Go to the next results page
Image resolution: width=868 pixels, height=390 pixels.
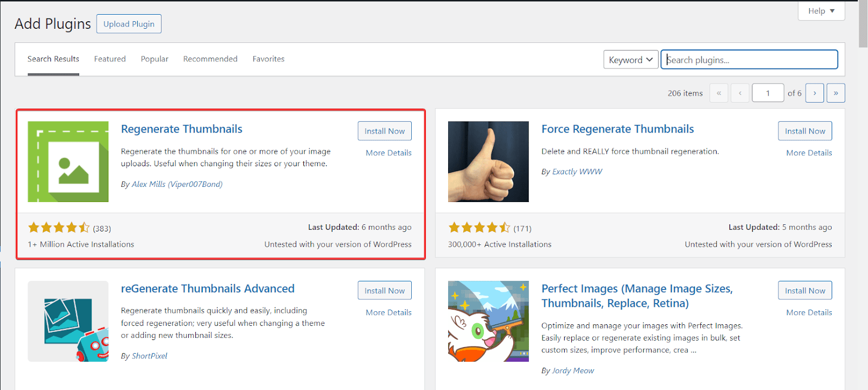tap(815, 93)
